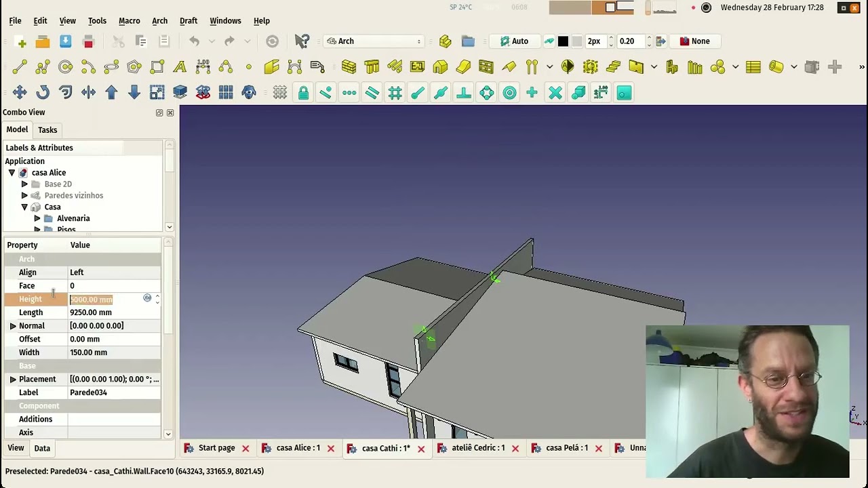Screen dimensions: 868x488
Task: Open the undo history dropdown arrow
Action: click(x=212, y=41)
